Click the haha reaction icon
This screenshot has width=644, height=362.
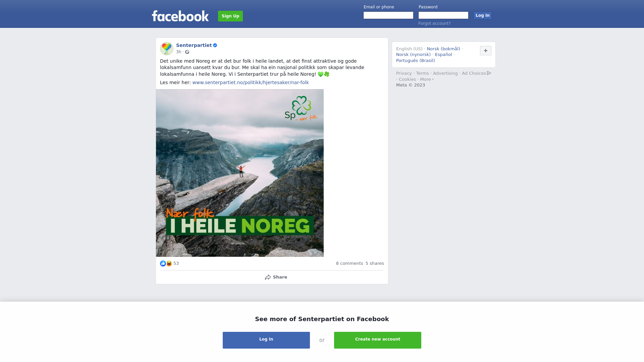(x=169, y=263)
